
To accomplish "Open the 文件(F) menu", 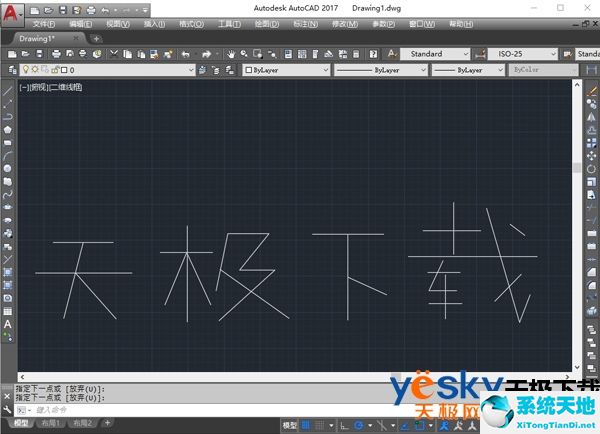I will 44,24.
